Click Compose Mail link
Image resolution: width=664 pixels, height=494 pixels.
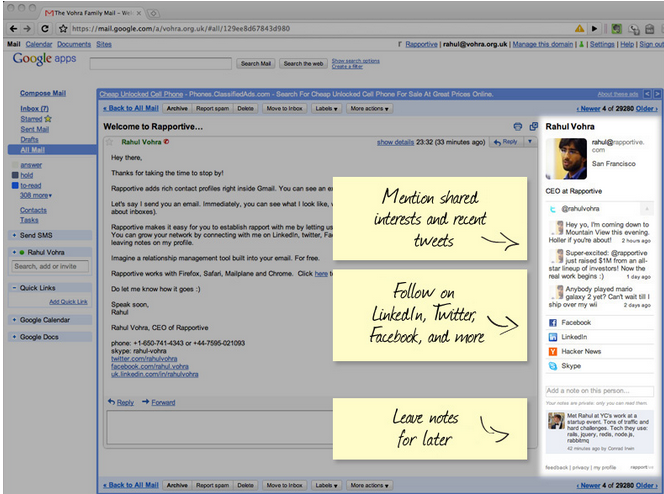[x=43, y=93]
